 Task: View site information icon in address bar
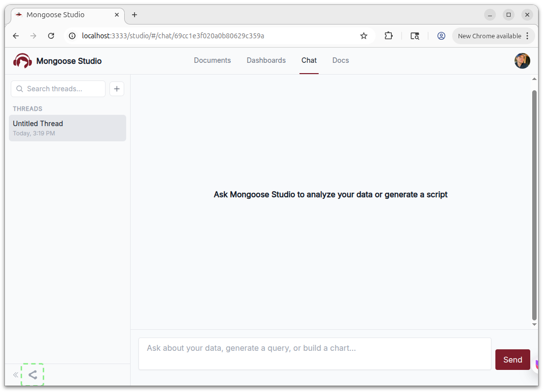[x=72, y=36]
